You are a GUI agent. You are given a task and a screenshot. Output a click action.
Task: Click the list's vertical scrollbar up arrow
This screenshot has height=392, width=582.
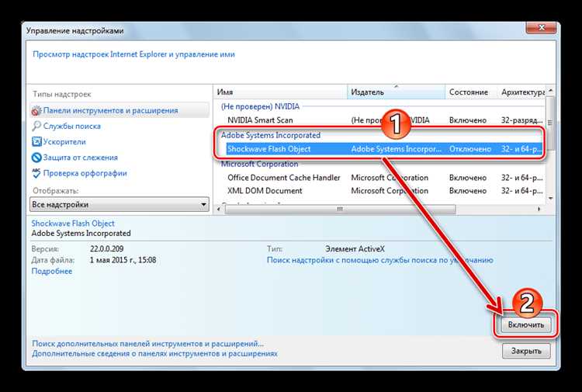(x=550, y=91)
